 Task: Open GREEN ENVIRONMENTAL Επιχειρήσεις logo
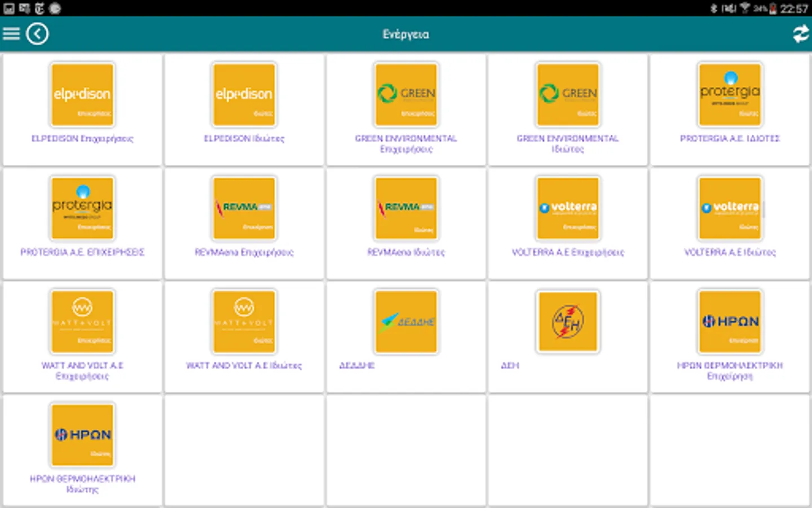pos(406,95)
